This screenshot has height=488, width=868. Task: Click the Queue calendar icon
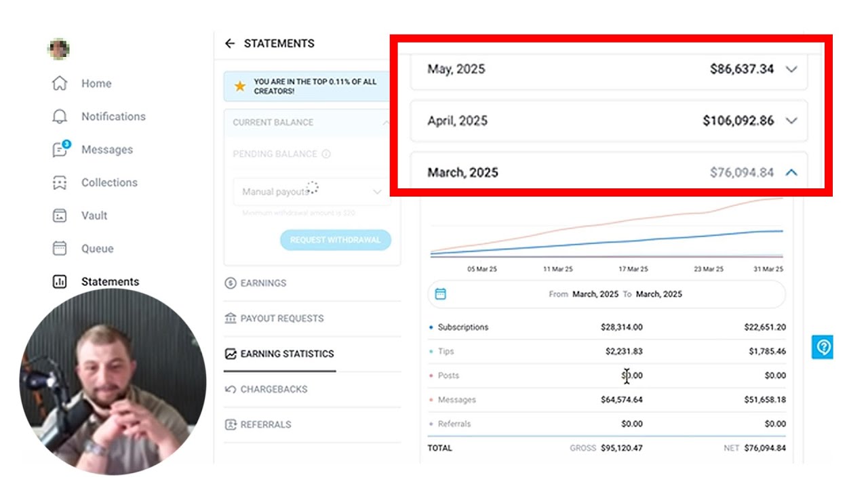pos(60,248)
